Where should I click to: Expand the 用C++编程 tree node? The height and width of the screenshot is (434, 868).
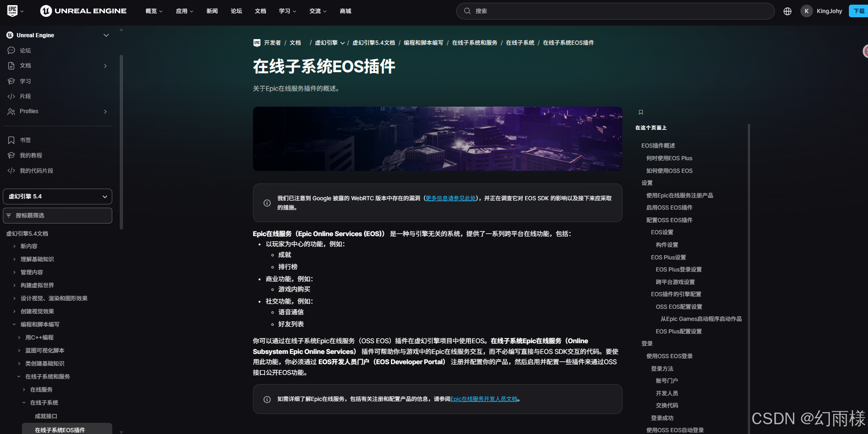click(x=19, y=338)
